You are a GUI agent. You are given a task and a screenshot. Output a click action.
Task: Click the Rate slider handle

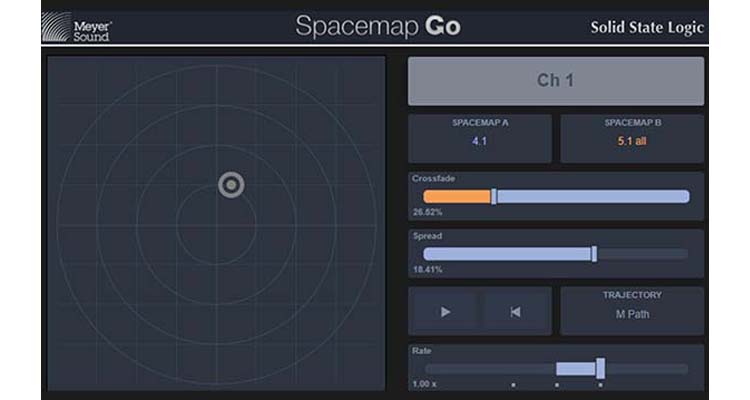600,368
